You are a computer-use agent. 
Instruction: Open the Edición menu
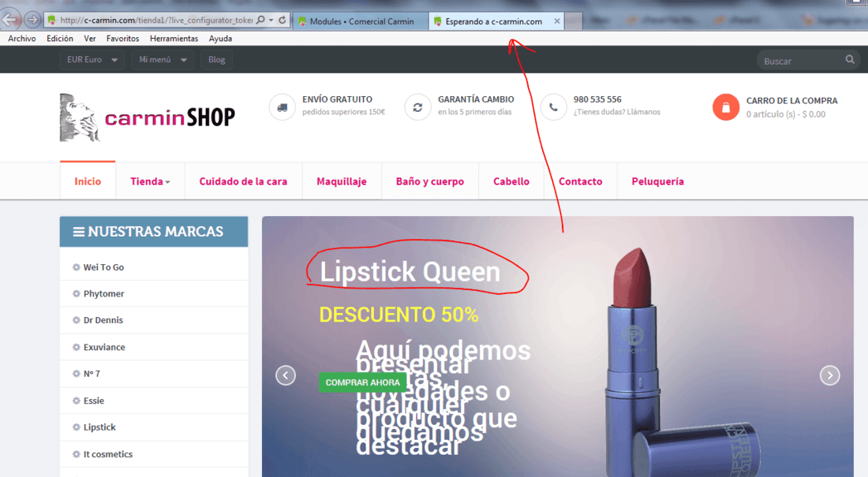pos(60,38)
